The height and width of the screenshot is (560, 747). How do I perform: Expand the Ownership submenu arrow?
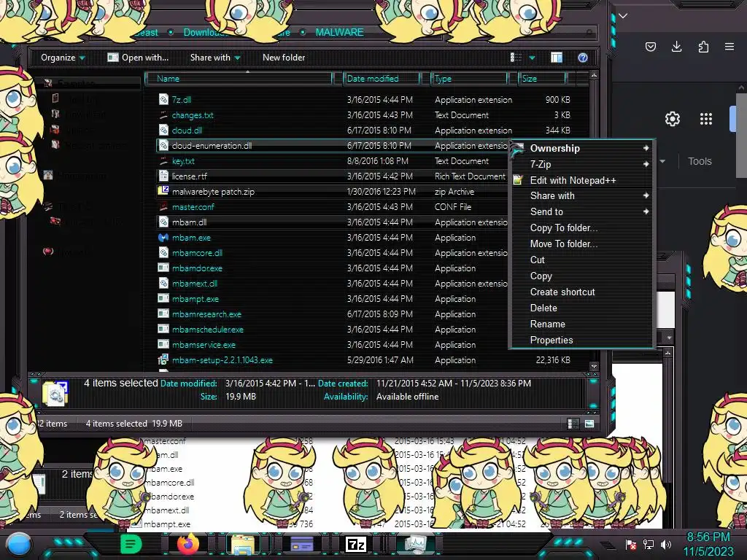tap(646, 148)
